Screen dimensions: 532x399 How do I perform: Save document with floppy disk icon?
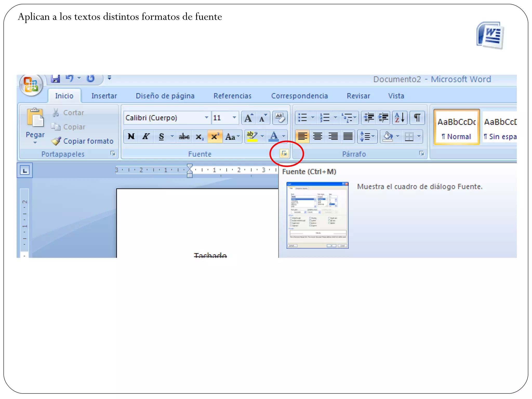[x=55, y=78]
